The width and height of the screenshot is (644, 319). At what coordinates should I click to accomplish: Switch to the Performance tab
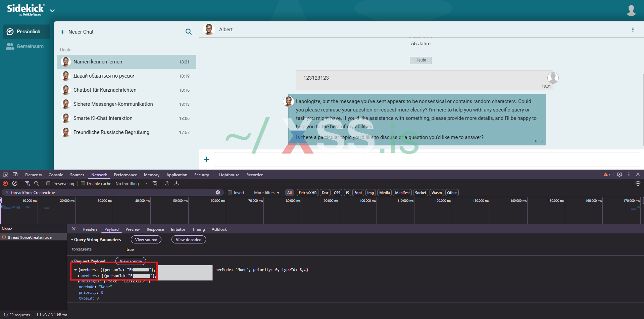(125, 175)
